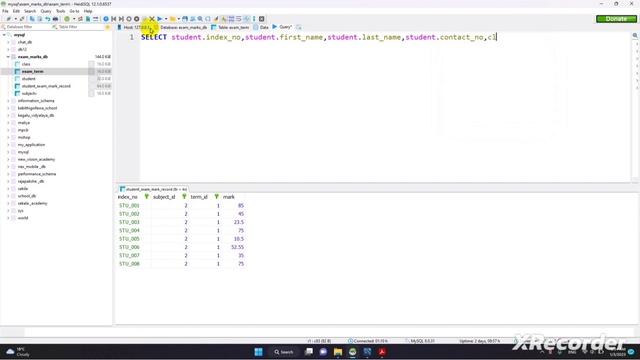Screen dimensions: 640x360
Task: Select the student_exam_mark_record table in tree
Action: pyautogui.click(x=46, y=86)
